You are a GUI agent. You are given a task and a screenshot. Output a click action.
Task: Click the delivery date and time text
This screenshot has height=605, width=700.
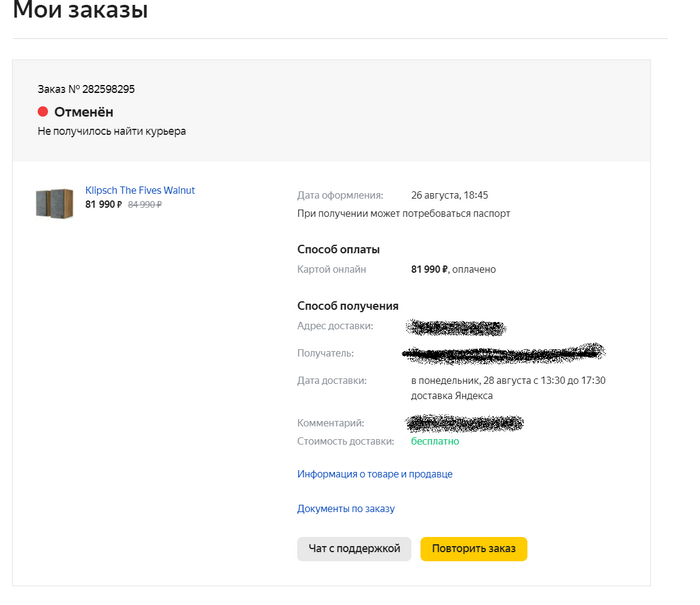point(508,380)
